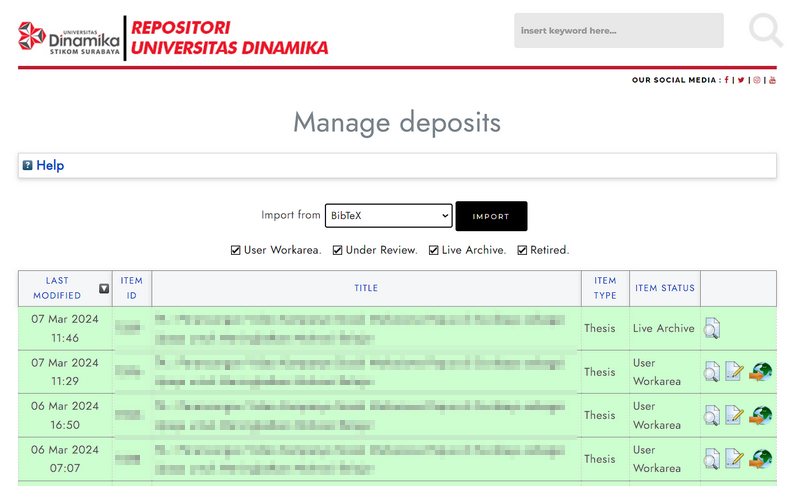Click the IMPORT button
Screen dimensions: 800x486
pyautogui.click(x=491, y=216)
